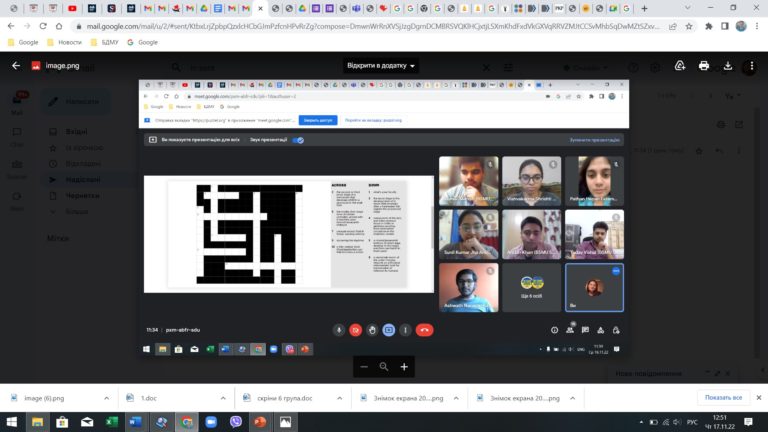768x432 pixels.
Task: Open PowerPoint from the taskbar
Action: tap(260, 422)
